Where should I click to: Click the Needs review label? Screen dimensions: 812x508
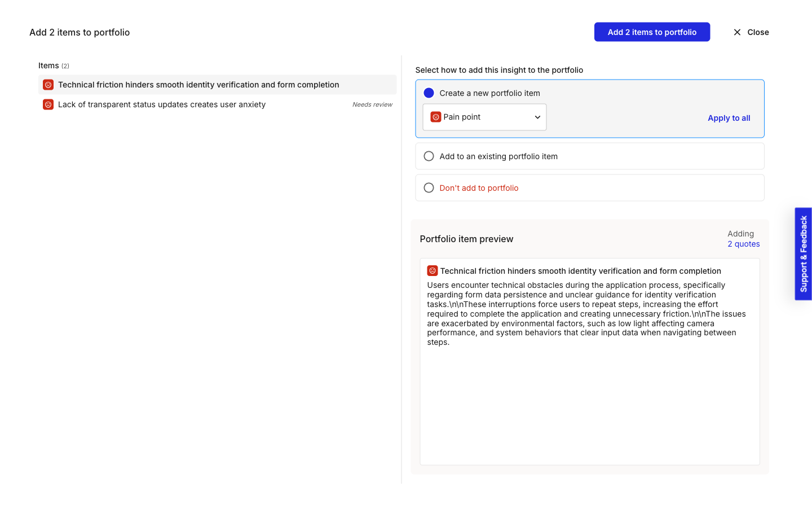coord(372,104)
